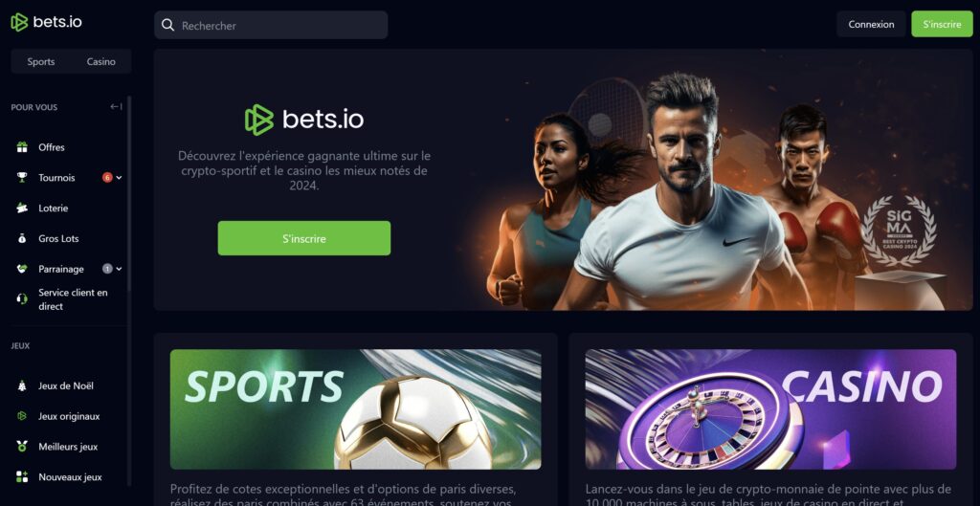Expand the Parrainage submenu chevron
The width and height of the screenshot is (980, 506).
[119, 269]
